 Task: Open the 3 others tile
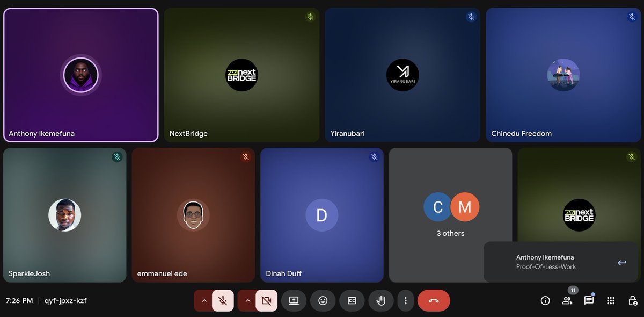pyautogui.click(x=451, y=215)
